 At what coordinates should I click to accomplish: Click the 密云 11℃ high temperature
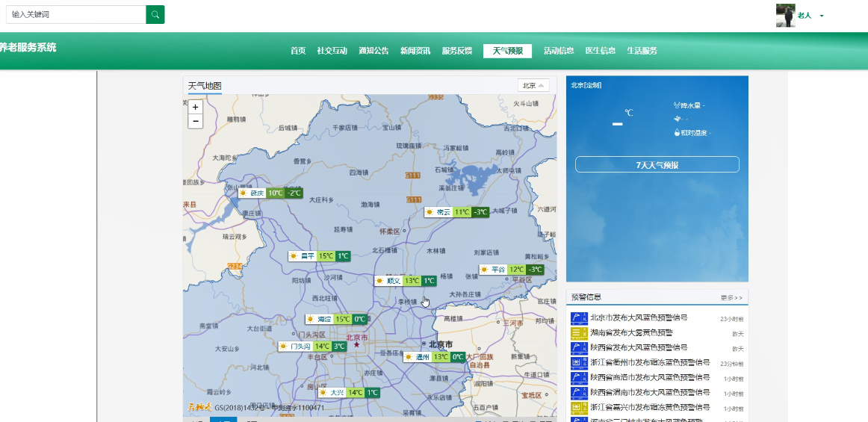(462, 212)
